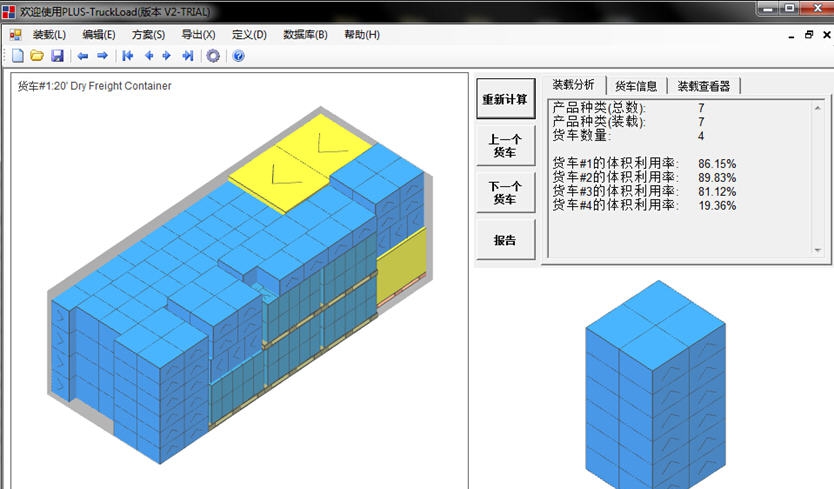
Task: Expand the 方案(S) menu
Action: point(148,34)
